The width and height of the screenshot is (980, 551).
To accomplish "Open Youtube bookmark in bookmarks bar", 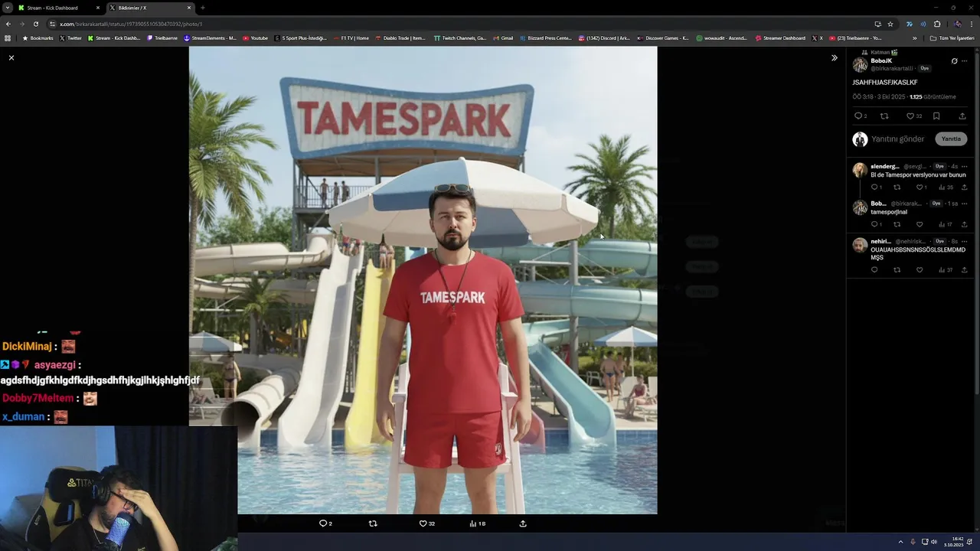I will click(256, 37).
